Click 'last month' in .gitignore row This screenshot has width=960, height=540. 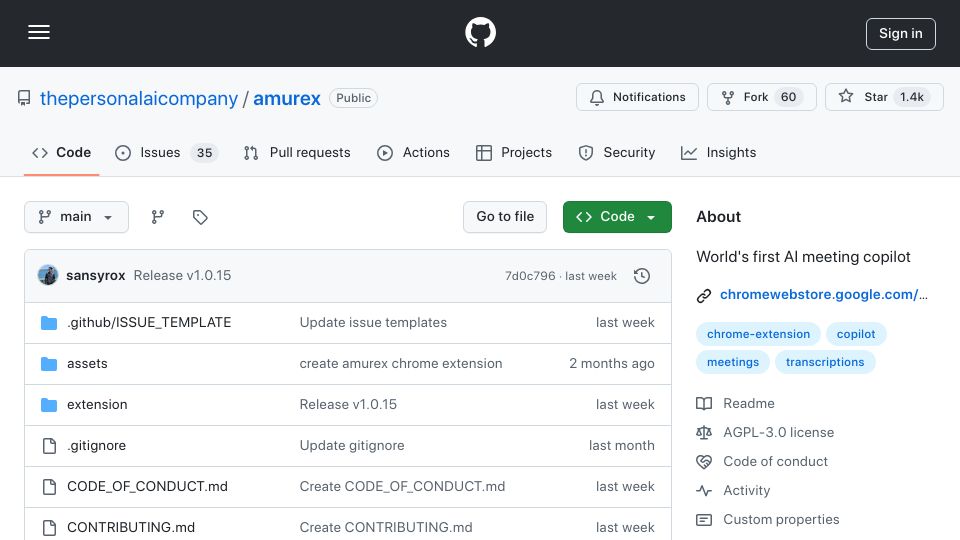click(621, 446)
